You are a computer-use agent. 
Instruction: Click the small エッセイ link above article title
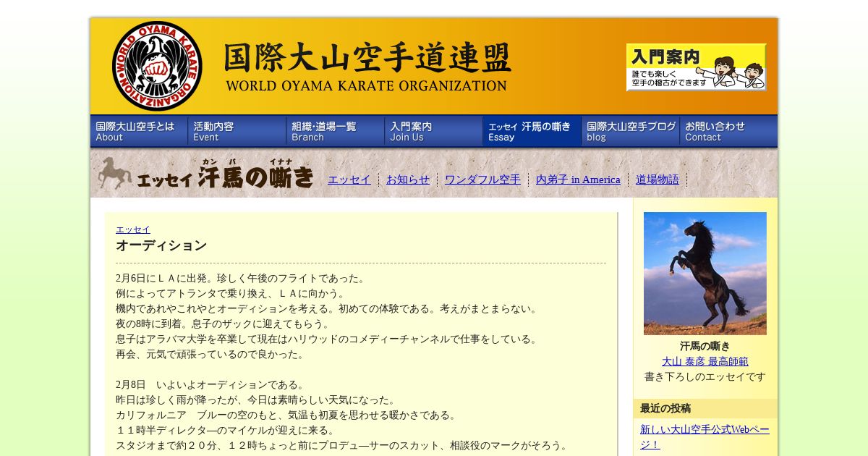tap(133, 229)
